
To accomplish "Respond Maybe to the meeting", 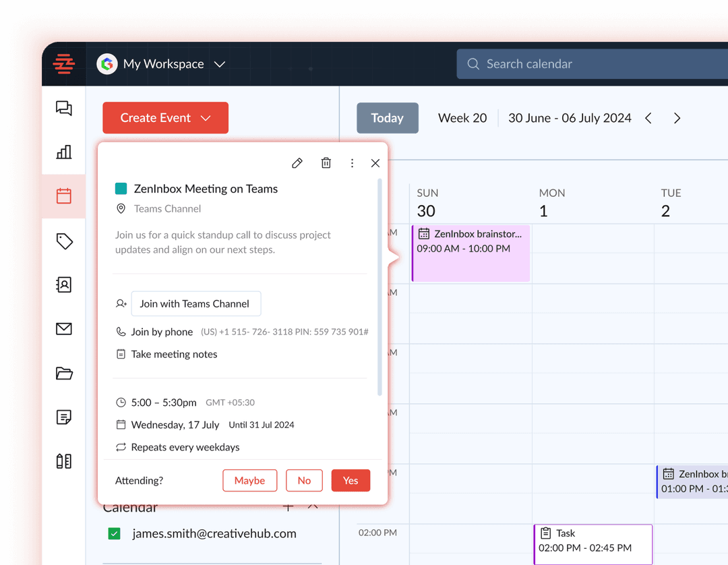I will click(x=250, y=481).
